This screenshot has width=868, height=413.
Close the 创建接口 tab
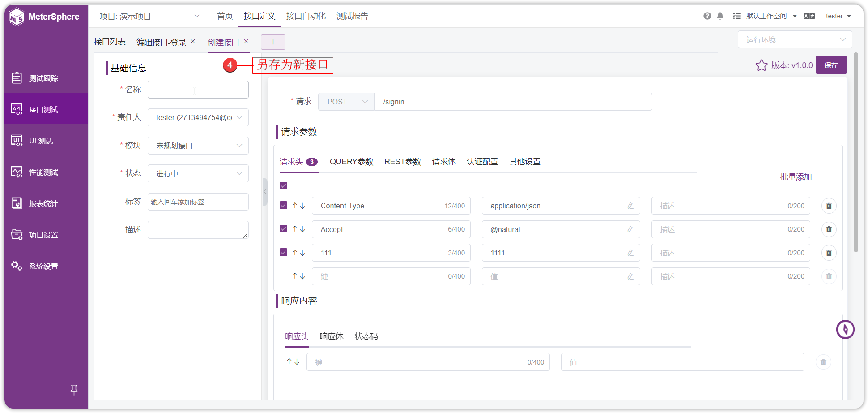point(246,42)
